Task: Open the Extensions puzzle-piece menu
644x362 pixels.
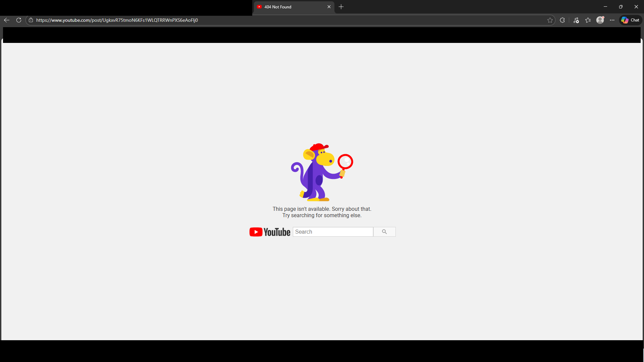Action: point(562,20)
